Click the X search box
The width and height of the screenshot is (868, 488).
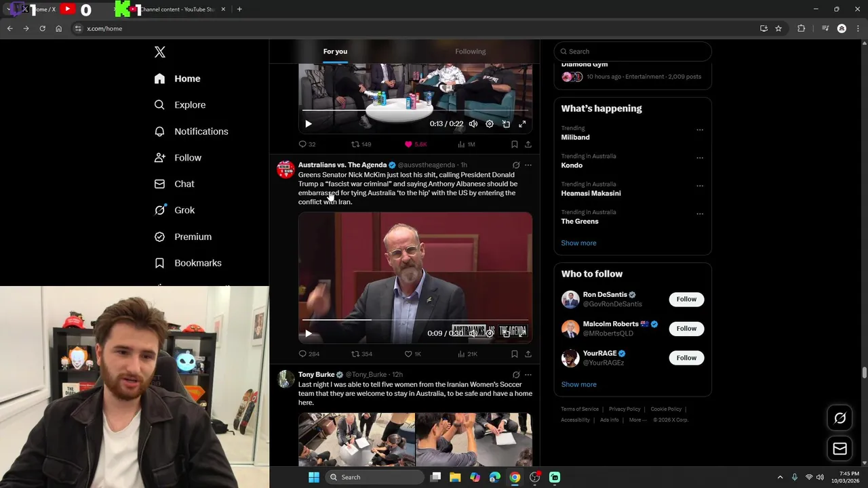tap(633, 52)
